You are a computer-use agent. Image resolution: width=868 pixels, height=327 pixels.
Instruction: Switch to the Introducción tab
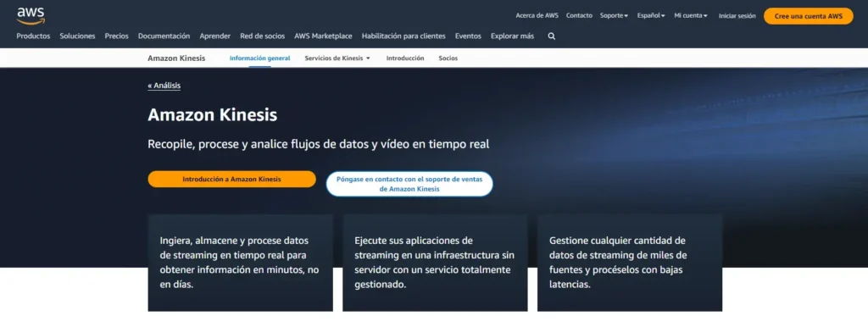405,58
